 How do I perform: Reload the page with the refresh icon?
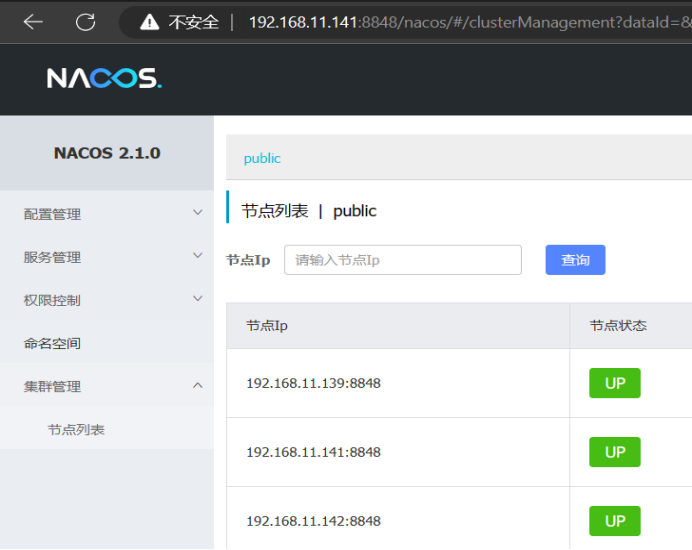85,22
